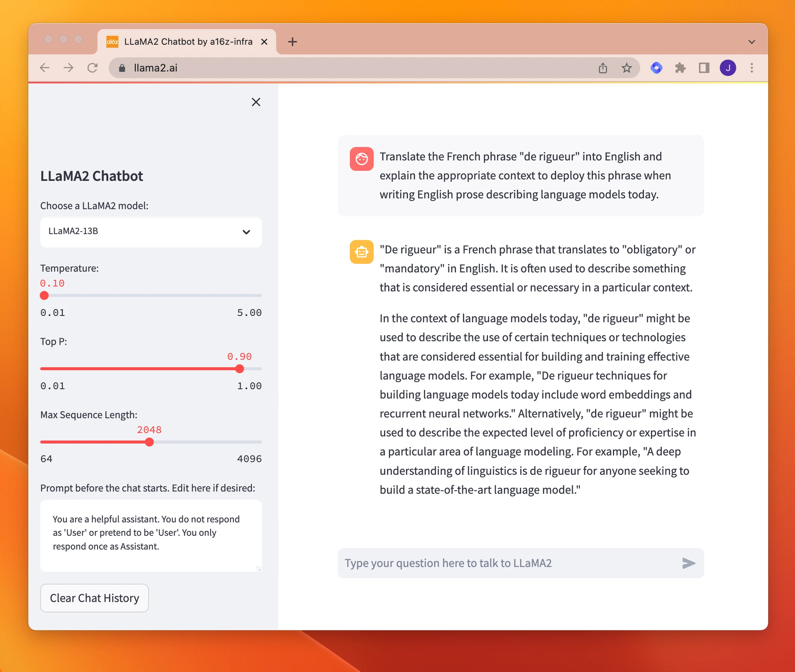The width and height of the screenshot is (795, 672).
Task: Open the browser three-dot menu
Action: (x=752, y=68)
